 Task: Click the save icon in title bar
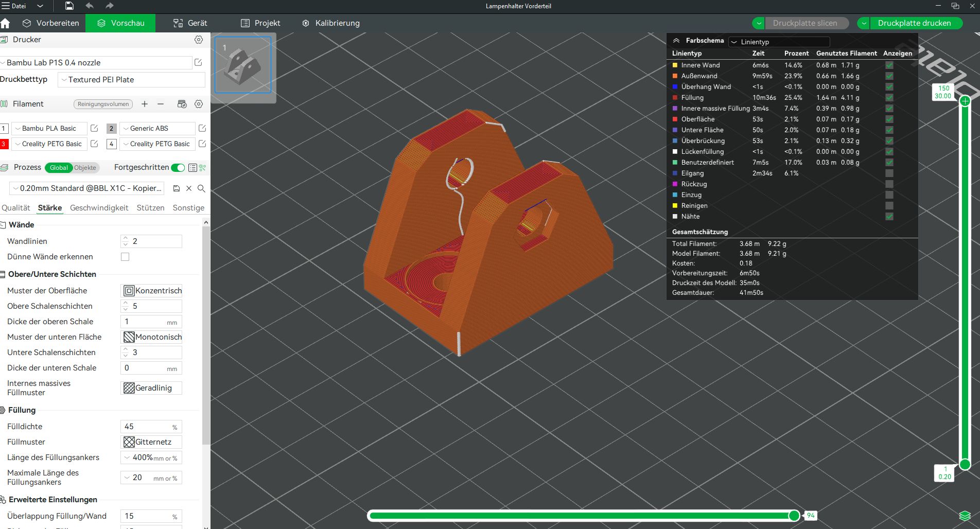69,6
